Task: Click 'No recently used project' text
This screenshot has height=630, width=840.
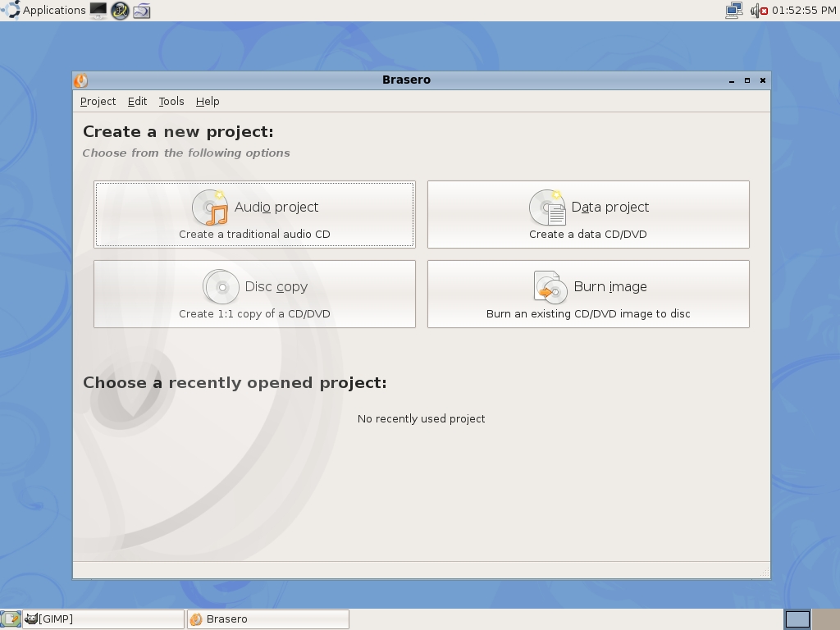Action: click(x=421, y=419)
